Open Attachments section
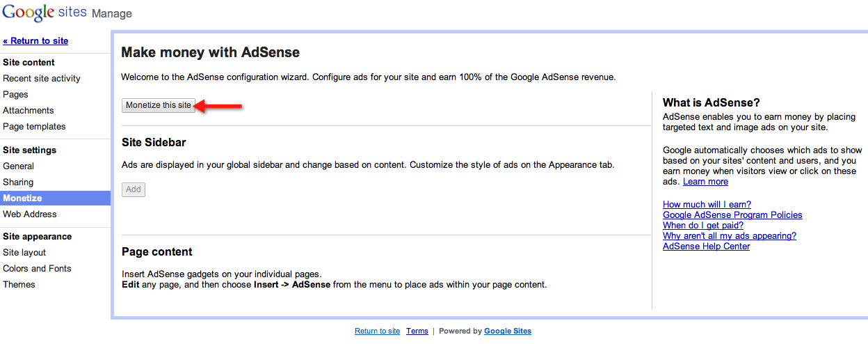Viewport: 868px width, 344px height. click(29, 111)
